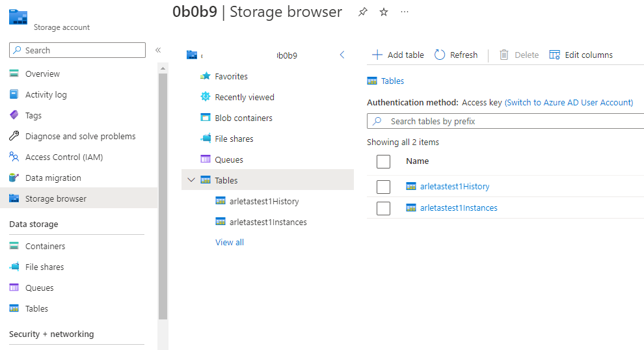The image size is (644, 350).
Task: Toggle the select-all checkbox by Name
Action: click(383, 161)
